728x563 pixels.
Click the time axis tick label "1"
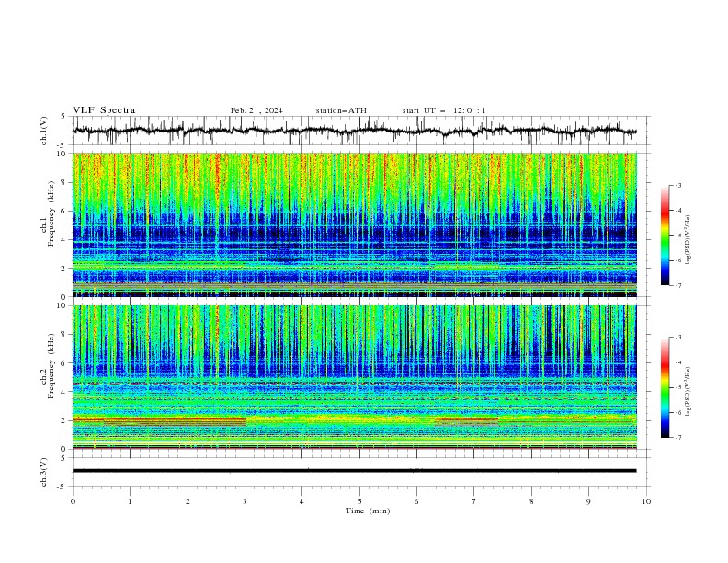tap(130, 501)
